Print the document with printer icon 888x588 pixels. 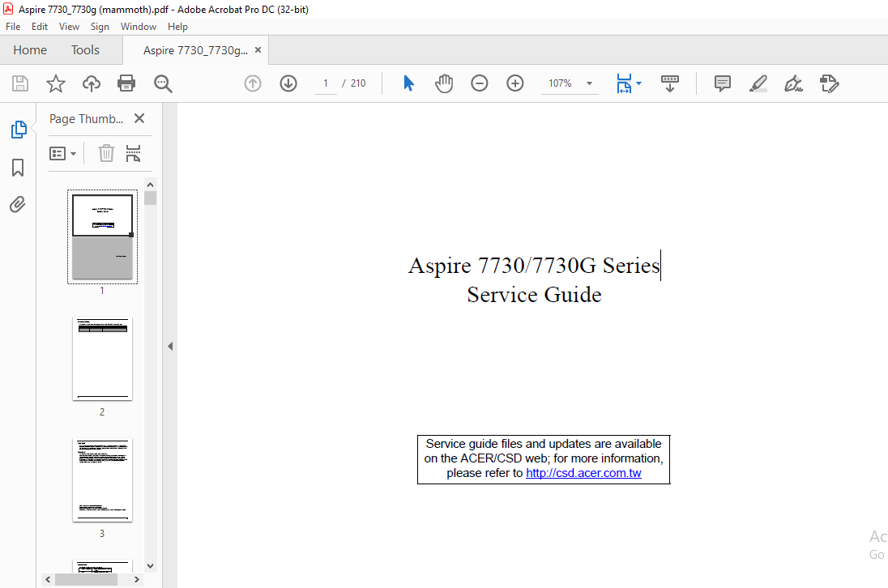click(126, 83)
